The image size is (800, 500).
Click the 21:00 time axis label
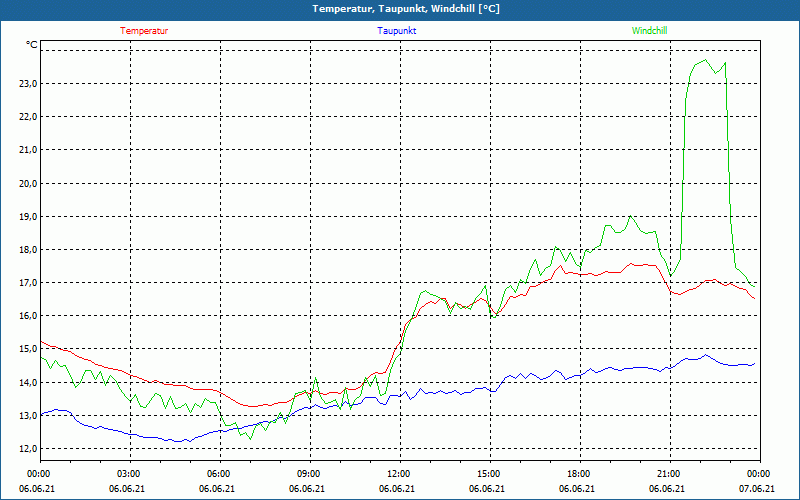tap(666, 474)
